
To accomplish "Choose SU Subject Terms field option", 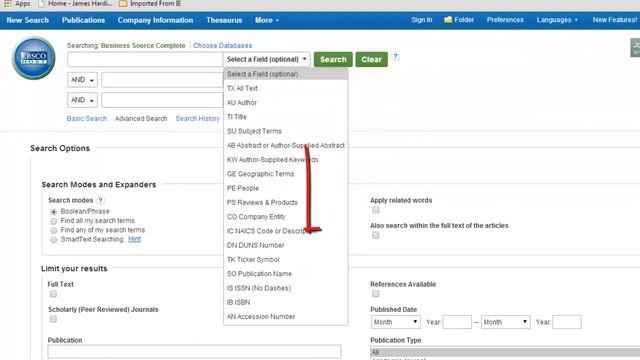I will pos(286,131).
